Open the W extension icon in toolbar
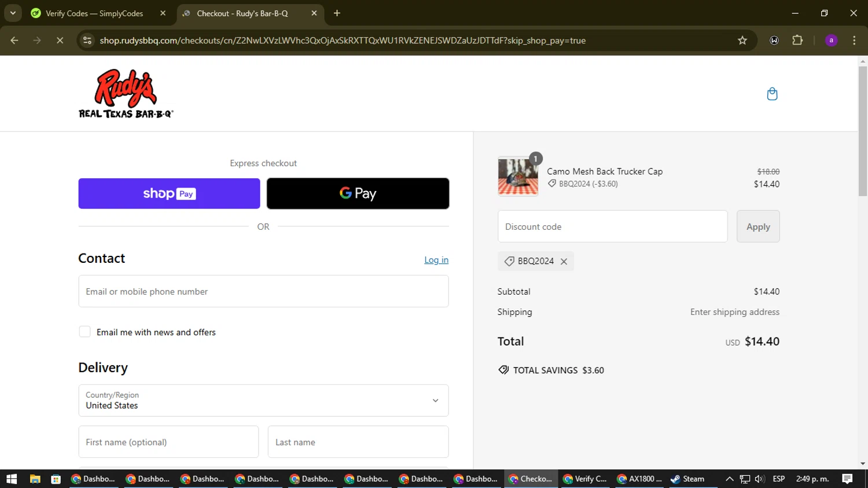 774,41
